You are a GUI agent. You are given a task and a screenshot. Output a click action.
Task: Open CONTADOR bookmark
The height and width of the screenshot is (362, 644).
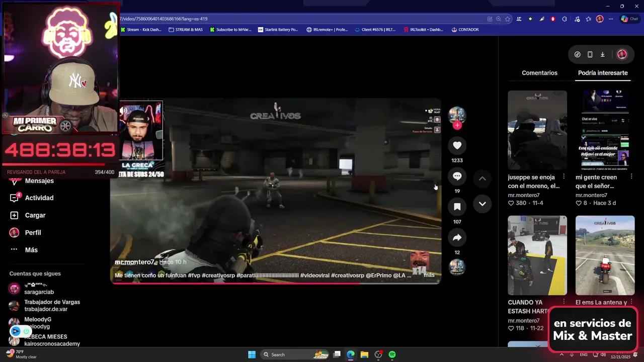465,30
